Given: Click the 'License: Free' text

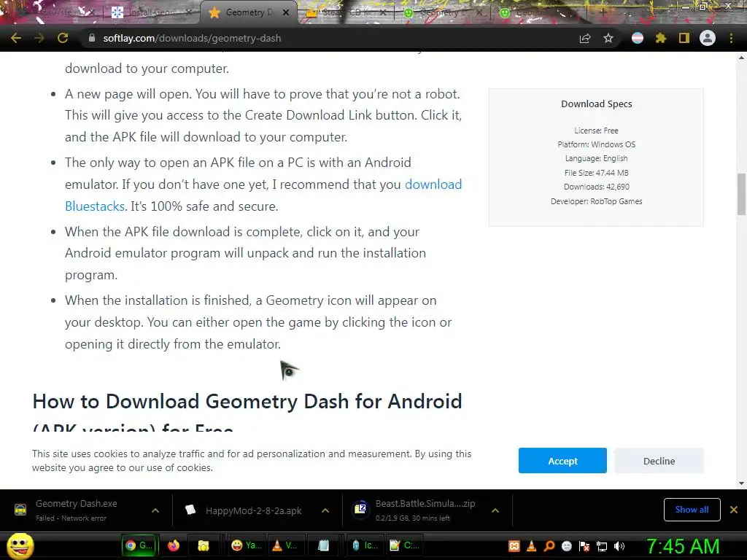Looking at the screenshot, I should click(x=597, y=131).
